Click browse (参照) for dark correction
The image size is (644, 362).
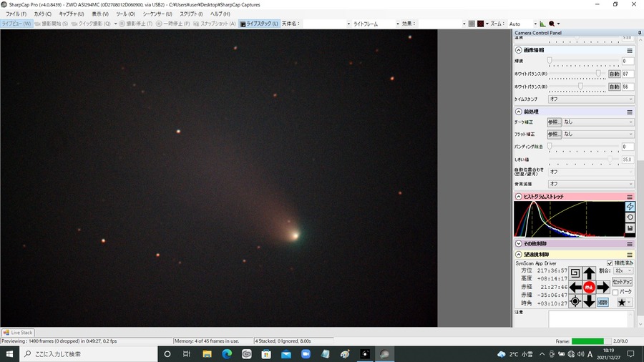click(554, 122)
